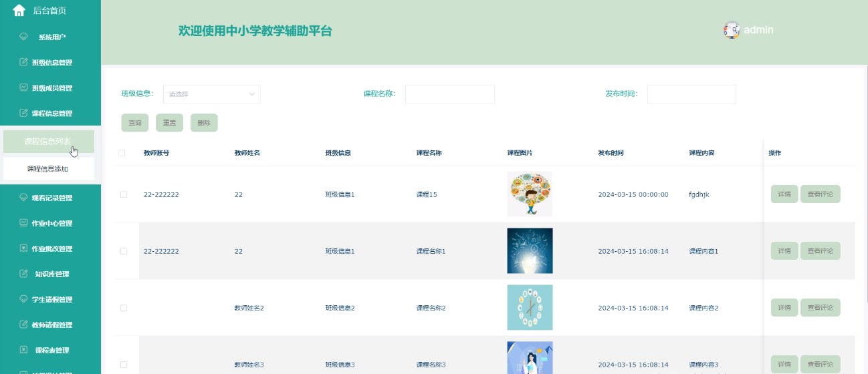The image size is (868, 374).
Task: Click the 作业批改管理 sidebar icon
Action: (24, 248)
